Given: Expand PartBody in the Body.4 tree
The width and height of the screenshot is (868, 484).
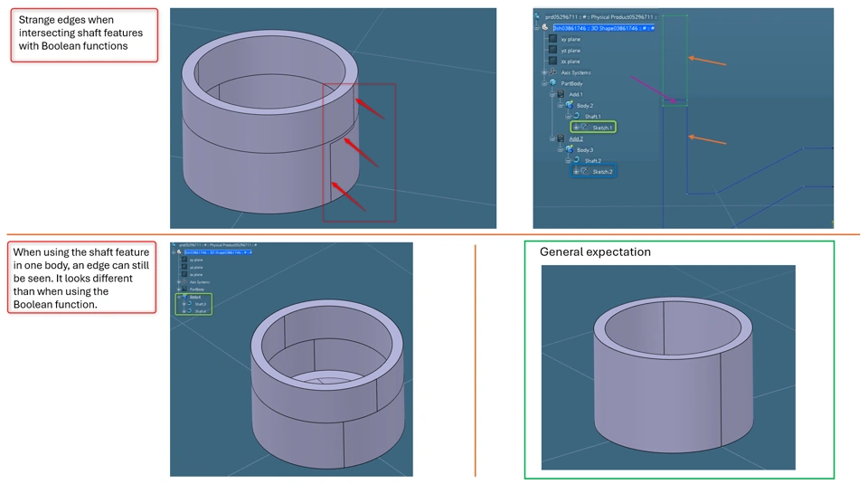Looking at the screenshot, I should coord(179,289).
